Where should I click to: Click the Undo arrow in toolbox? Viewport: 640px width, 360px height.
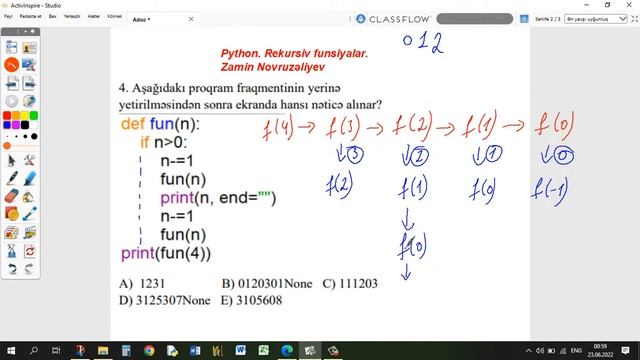12,269
